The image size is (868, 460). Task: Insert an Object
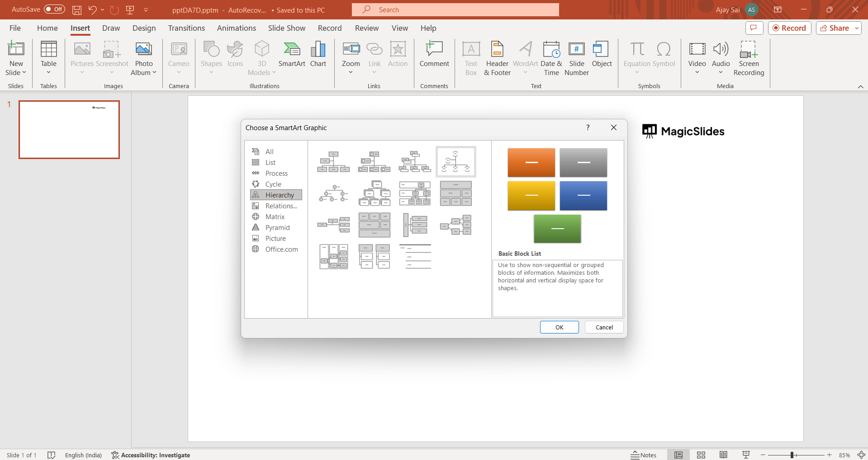(x=602, y=54)
